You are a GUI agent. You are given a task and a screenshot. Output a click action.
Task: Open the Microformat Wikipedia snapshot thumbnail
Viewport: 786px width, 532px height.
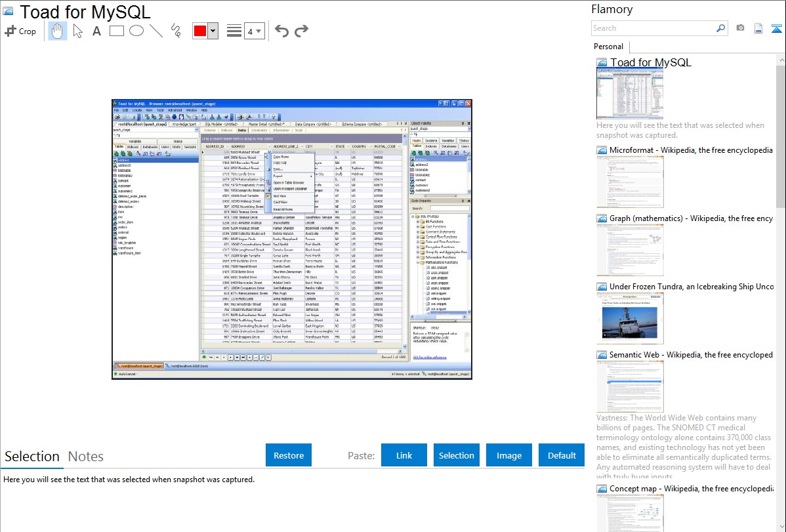click(x=630, y=182)
